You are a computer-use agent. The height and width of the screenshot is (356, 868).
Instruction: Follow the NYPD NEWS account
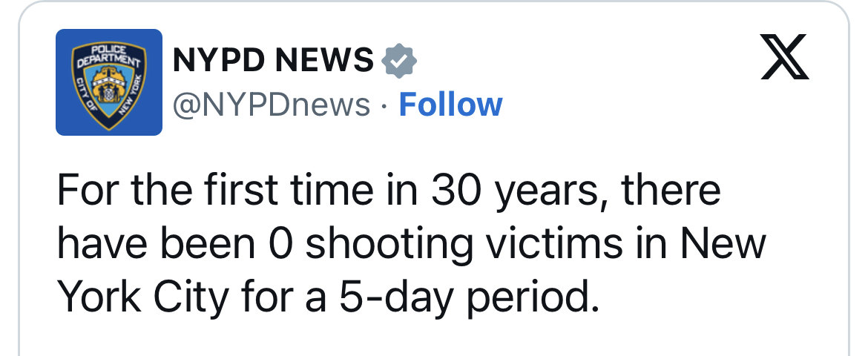click(450, 105)
